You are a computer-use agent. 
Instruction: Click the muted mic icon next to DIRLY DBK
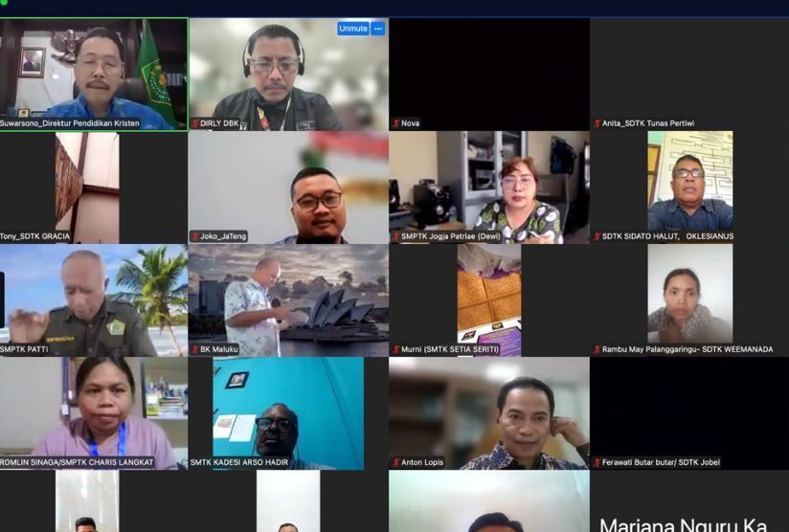coord(194,123)
